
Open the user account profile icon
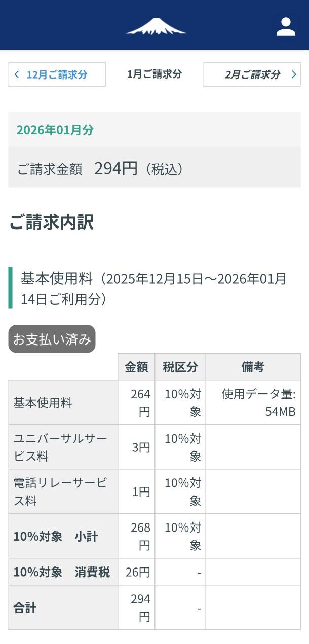coord(286,27)
